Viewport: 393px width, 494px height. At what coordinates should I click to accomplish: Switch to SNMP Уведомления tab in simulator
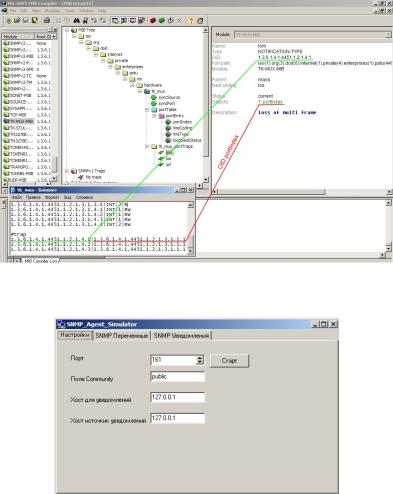pyautogui.click(x=181, y=336)
